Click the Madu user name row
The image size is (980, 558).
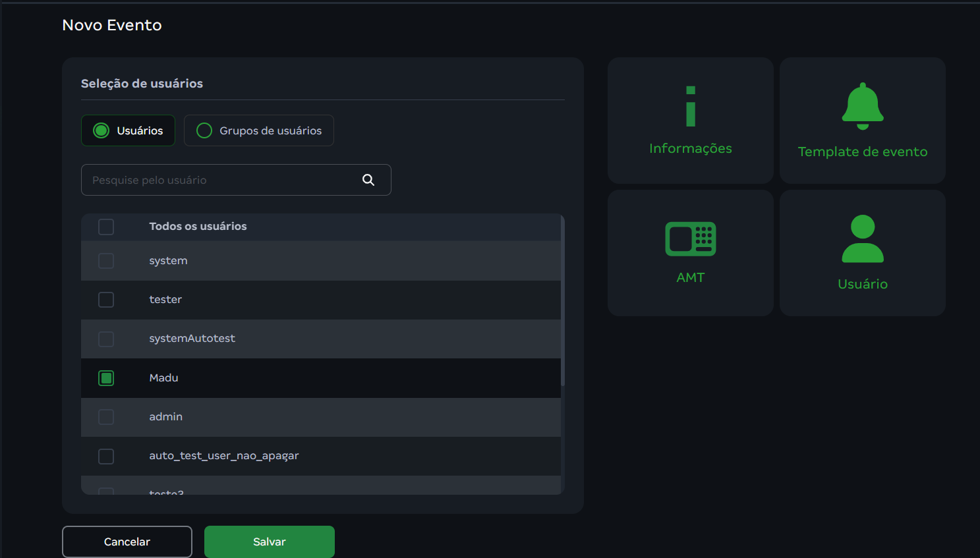[x=164, y=378]
